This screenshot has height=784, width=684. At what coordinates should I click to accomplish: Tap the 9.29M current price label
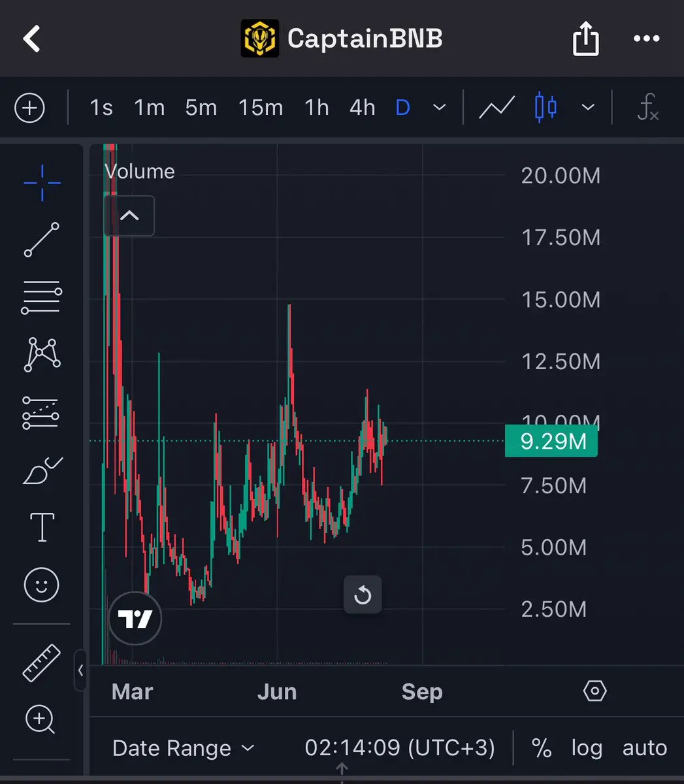click(x=551, y=441)
